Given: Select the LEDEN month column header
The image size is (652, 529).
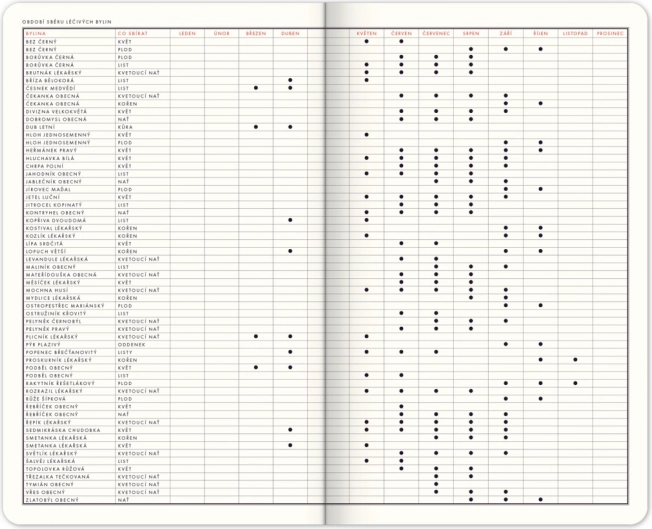Looking at the screenshot, I should (x=187, y=33).
